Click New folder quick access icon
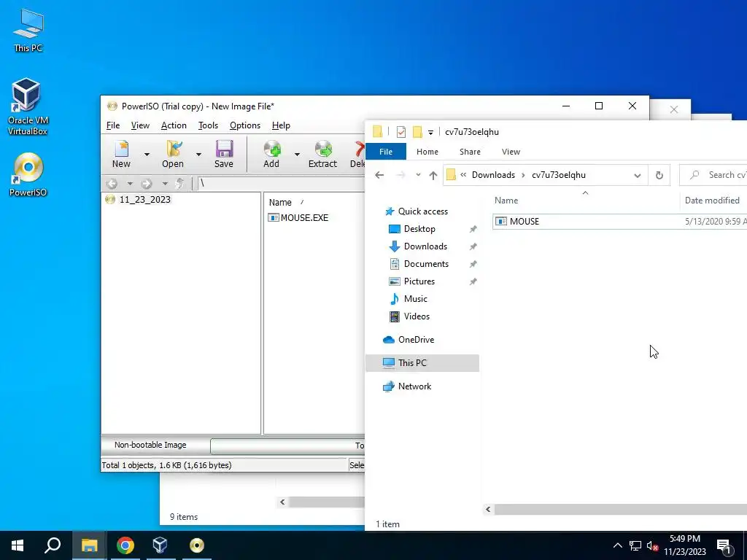This screenshot has width=747, height=560. [x=417, y=132]
